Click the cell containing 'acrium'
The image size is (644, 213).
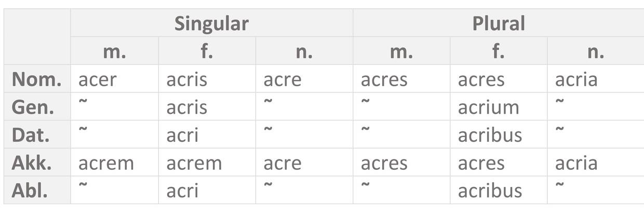(x=488, y=108)
